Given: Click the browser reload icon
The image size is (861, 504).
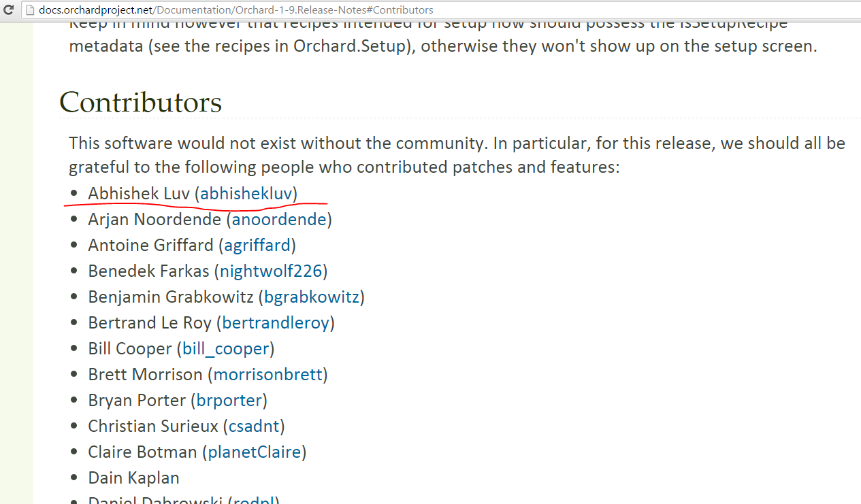Looking at the screenshot, I should (x=9, y=10).
